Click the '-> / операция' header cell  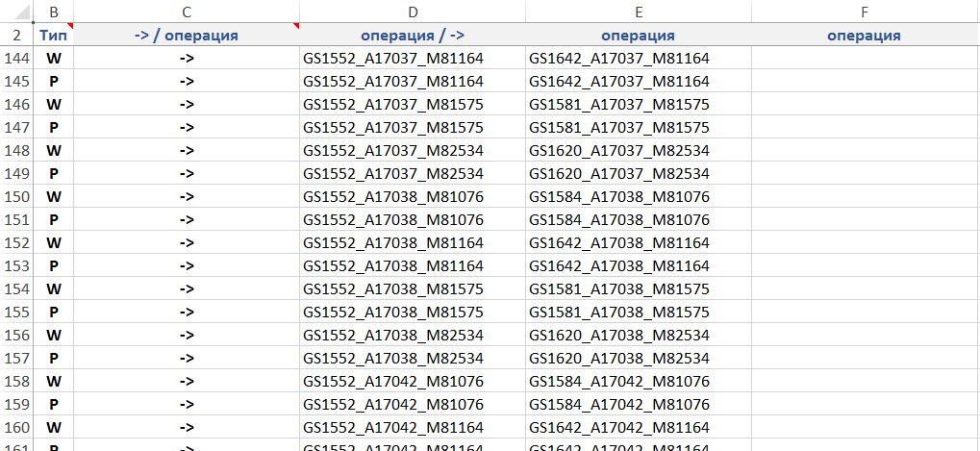187,35
